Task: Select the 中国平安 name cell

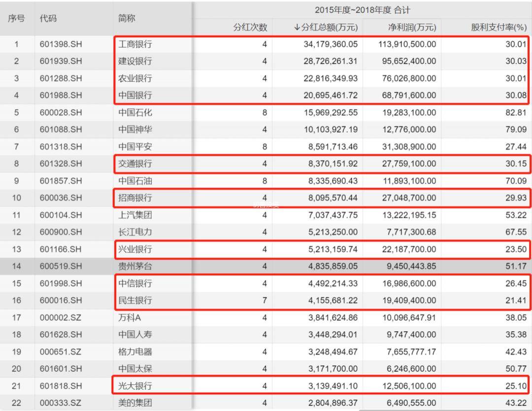Action: coord(135,147)
